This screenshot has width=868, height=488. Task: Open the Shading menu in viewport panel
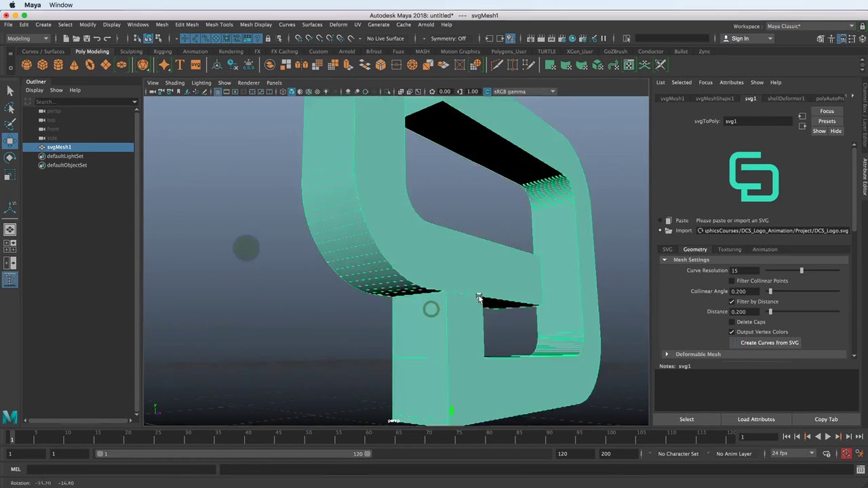174,83
